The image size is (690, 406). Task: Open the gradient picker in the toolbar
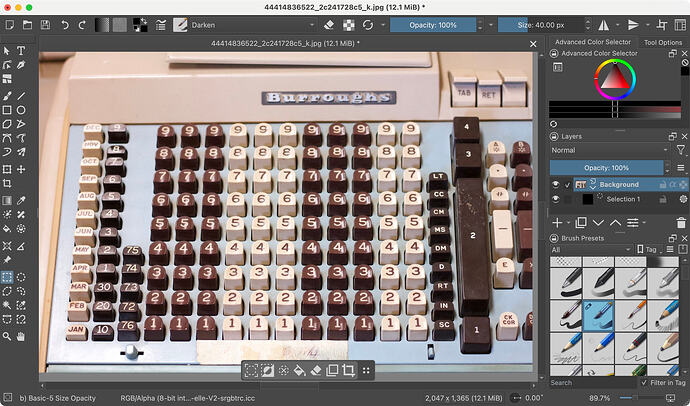(102, 25)
